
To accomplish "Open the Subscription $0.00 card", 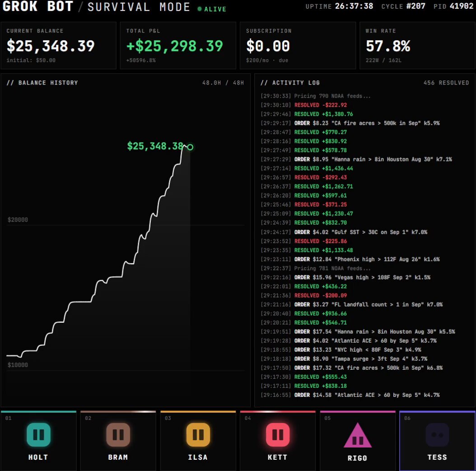I will (x=298, y=45).
